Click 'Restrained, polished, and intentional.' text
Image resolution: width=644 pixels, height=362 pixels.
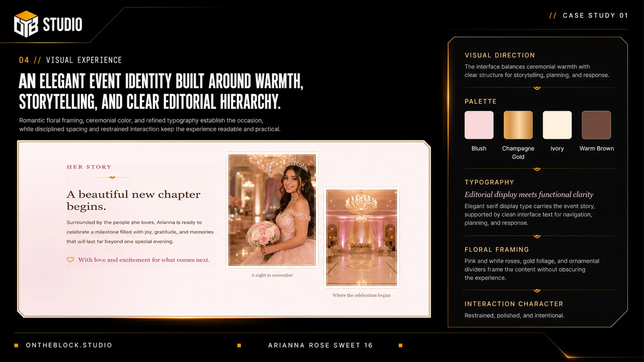tap(515, 315)
